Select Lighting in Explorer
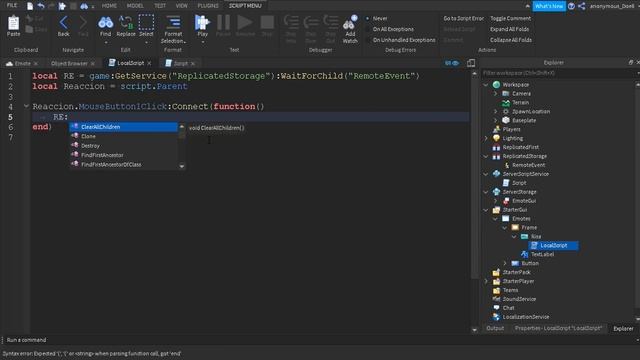 point(512,138)
